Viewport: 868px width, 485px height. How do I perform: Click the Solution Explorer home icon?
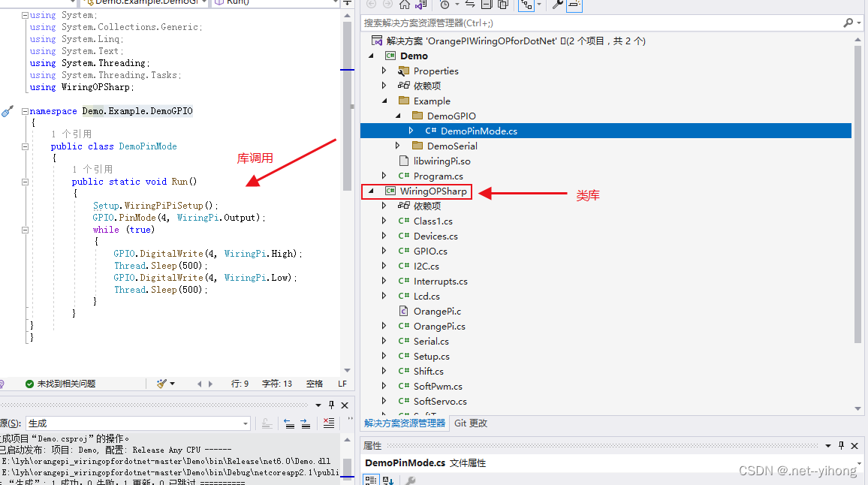405,5
